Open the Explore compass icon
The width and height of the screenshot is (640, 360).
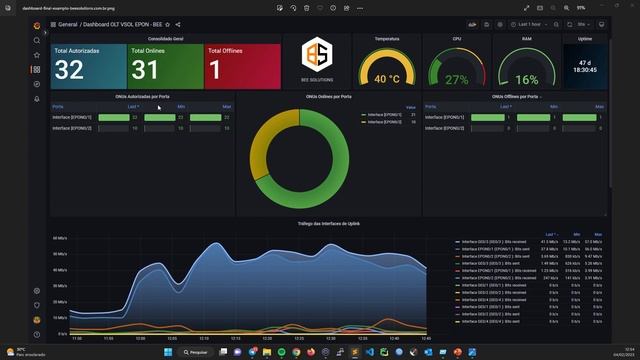click(37, 84)
